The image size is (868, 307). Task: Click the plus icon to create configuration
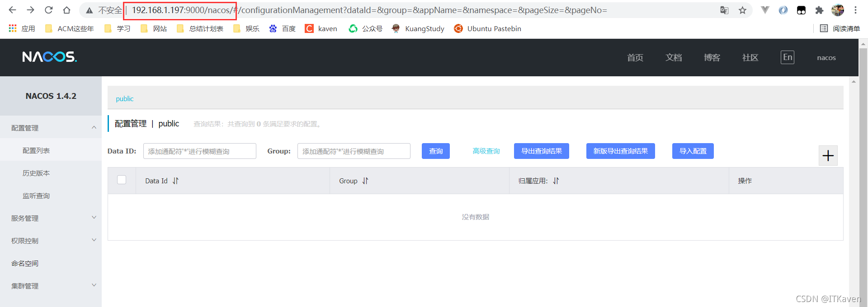(x=828, y=156)
